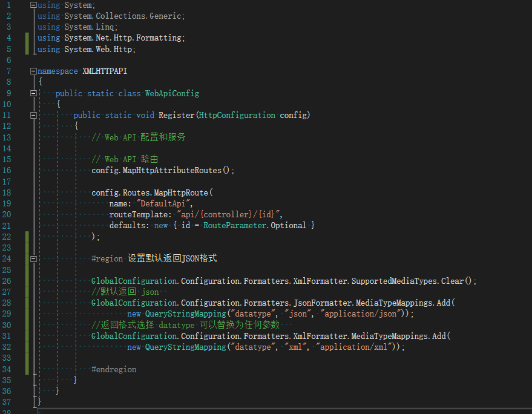This screenshot has width=532, height=414.
Task: Click line number 17 in the gutter
Action: click(7, 182)
